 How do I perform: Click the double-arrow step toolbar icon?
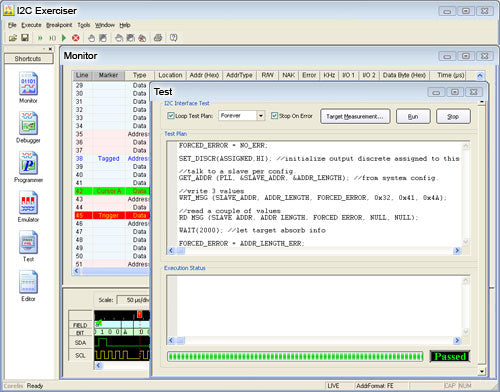pos(40,38)
